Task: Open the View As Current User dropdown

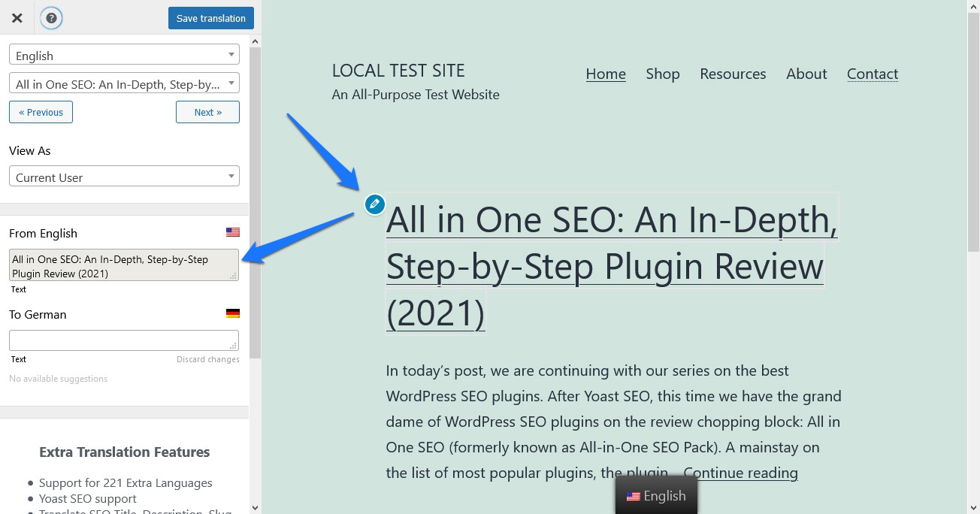Action: click(124, 177)
